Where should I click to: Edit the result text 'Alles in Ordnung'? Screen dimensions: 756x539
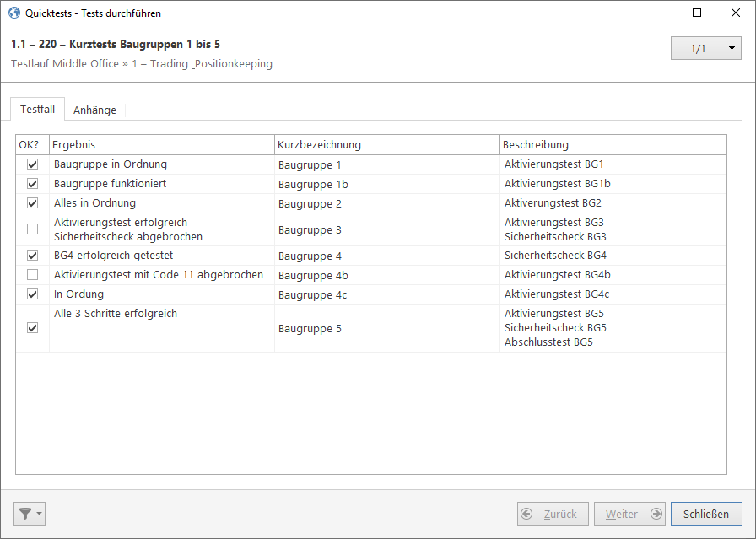pyautogui.click(x=94, y=203)
